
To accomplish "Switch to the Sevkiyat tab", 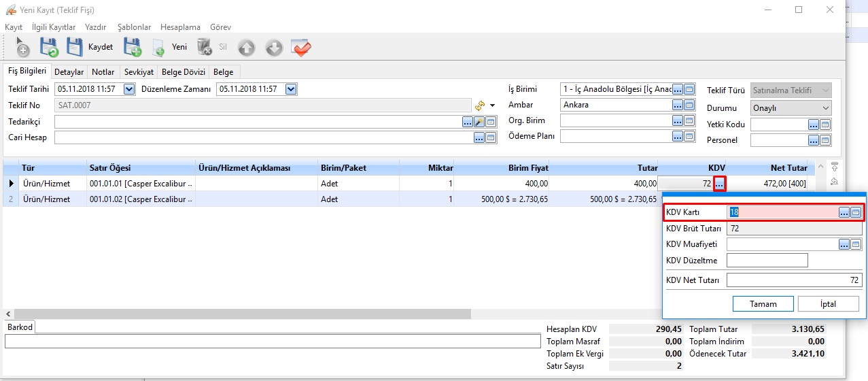I will point(139,71).
